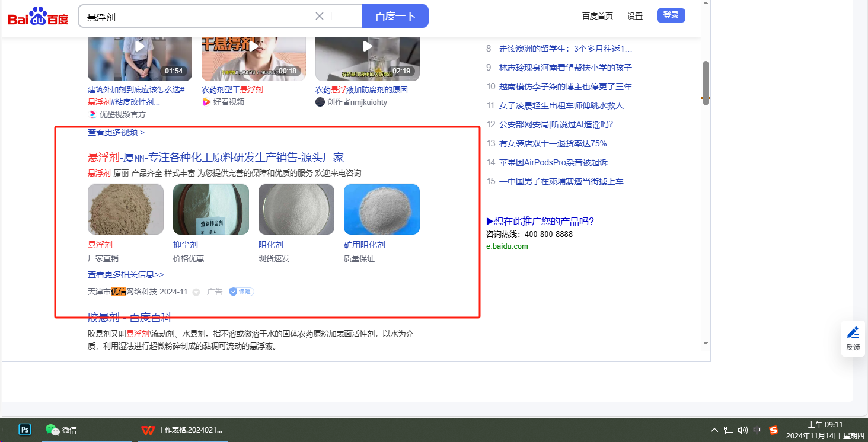Open hot search 苹果因AirPodsPro杂音被起诉
Viewport: 868px width, 442px height.
click(553, 162)
